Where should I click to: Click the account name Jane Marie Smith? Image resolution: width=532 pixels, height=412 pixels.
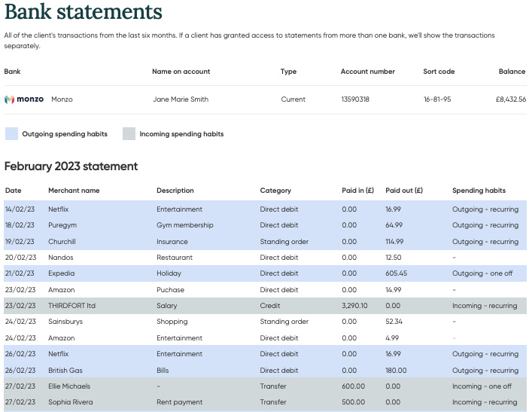pyautogui.click(x=181, y=99)
